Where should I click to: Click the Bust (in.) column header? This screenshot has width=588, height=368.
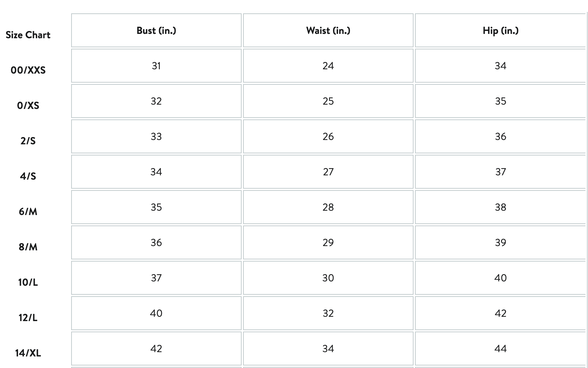point(156,31)
